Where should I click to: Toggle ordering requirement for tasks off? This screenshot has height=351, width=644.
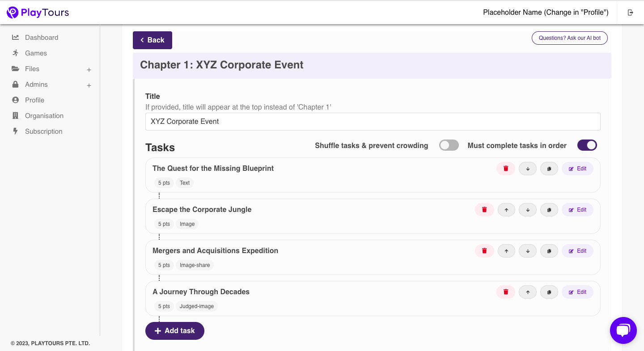587,145
